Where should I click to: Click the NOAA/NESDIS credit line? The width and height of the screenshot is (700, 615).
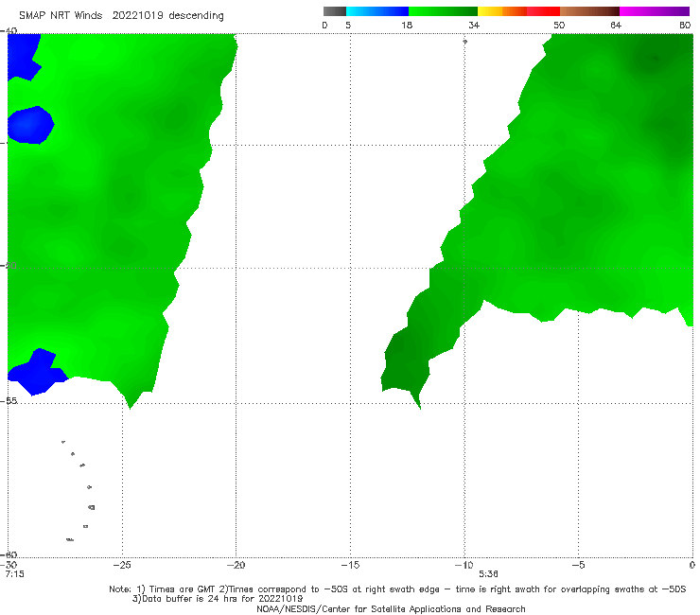391,608
